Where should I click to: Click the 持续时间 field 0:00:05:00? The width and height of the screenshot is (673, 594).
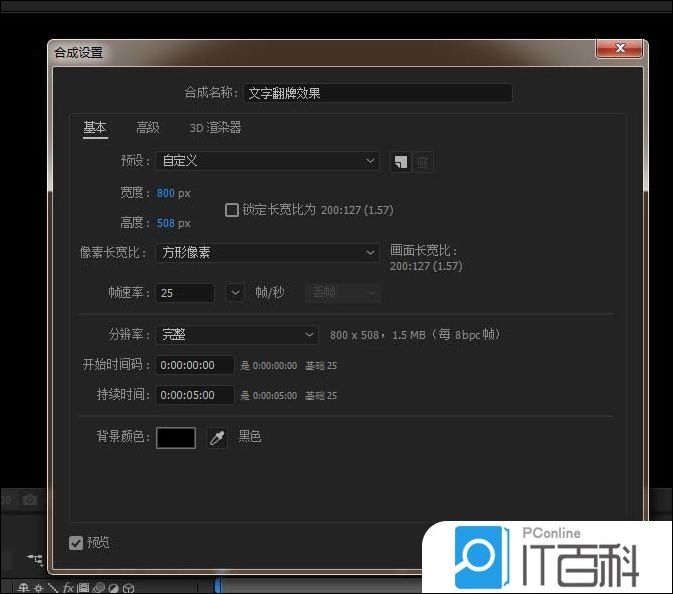(195, 395)
